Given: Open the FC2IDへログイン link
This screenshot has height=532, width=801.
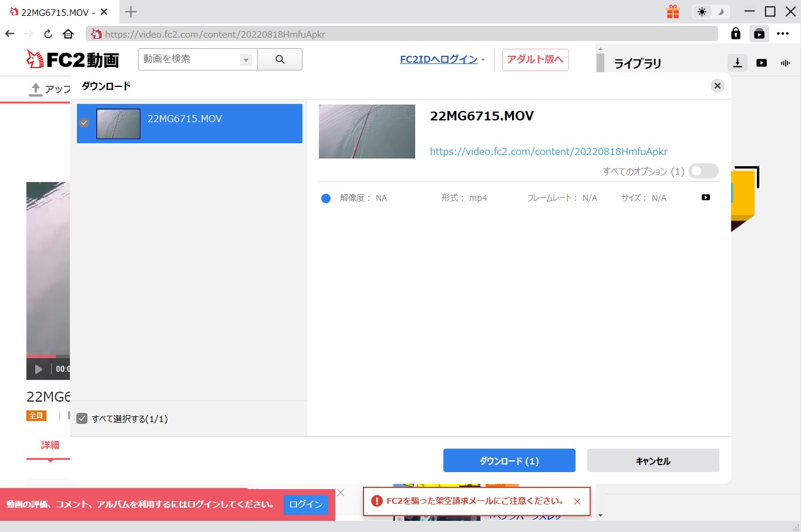Looking at the screenshot, I should 439,59.
